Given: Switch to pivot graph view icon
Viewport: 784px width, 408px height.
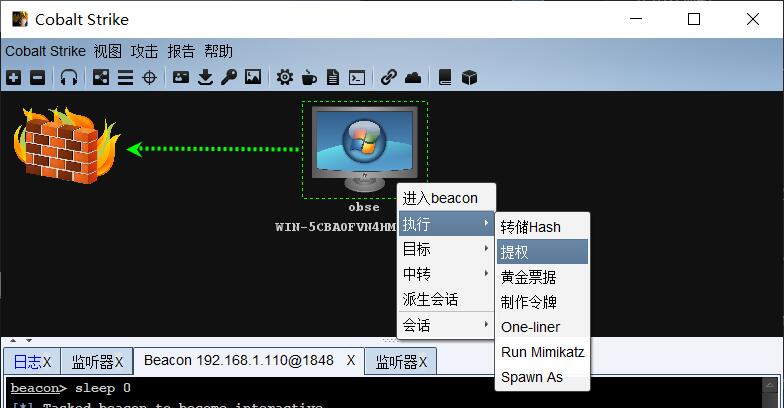Looking at the screenshot, I should coord(101,77).
